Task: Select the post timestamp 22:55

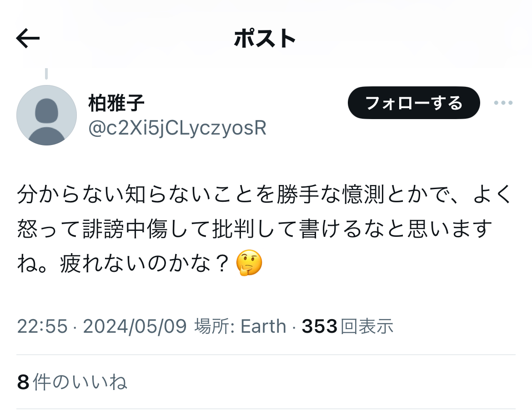Action: coord(42,326)
